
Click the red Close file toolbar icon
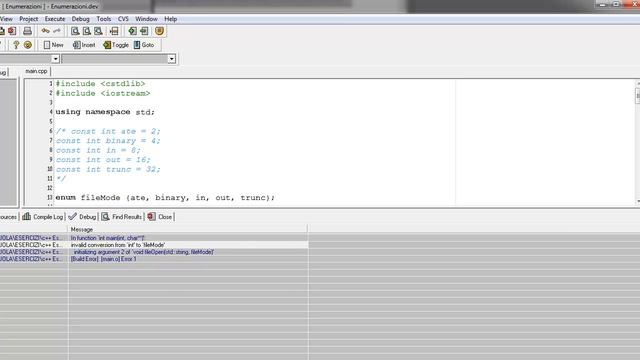pyautogui.click(x=12, y=31)
